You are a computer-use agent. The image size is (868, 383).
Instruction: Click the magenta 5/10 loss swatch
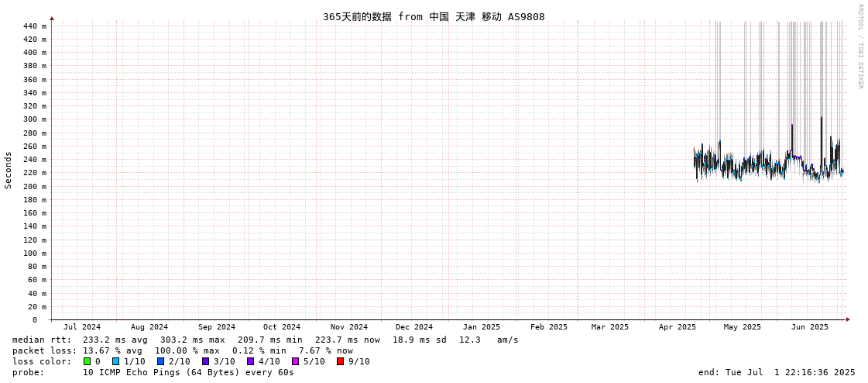295,361
